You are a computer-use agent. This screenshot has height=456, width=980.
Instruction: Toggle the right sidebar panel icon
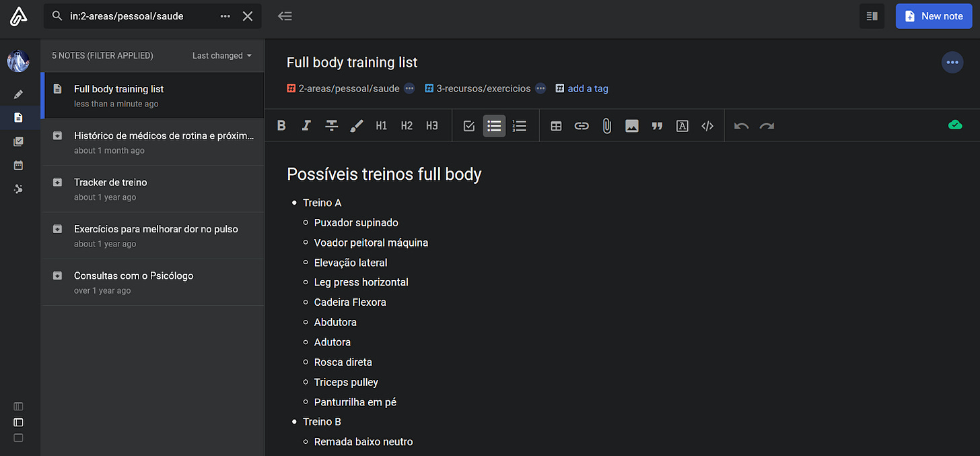point(872,16)
